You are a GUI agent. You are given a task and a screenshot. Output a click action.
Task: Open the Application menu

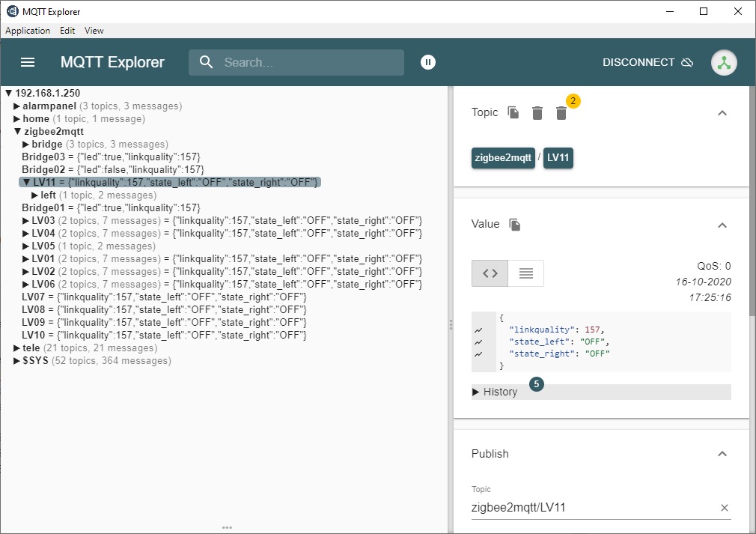tap(28, 31)
